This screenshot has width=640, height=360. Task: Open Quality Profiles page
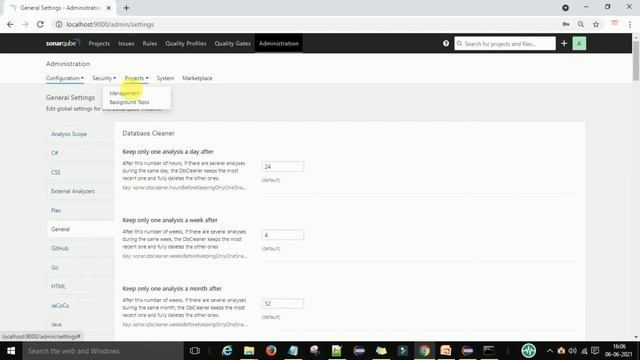[x=186, y=43]
